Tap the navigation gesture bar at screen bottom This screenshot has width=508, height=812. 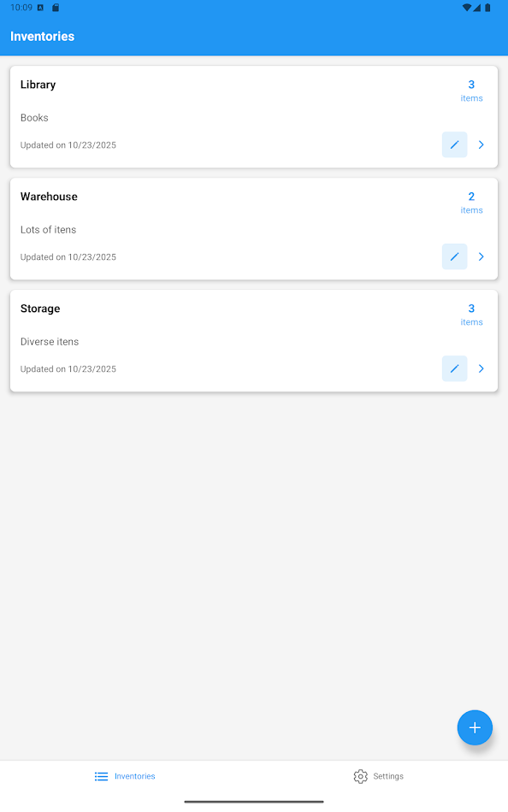pos(254,802)
